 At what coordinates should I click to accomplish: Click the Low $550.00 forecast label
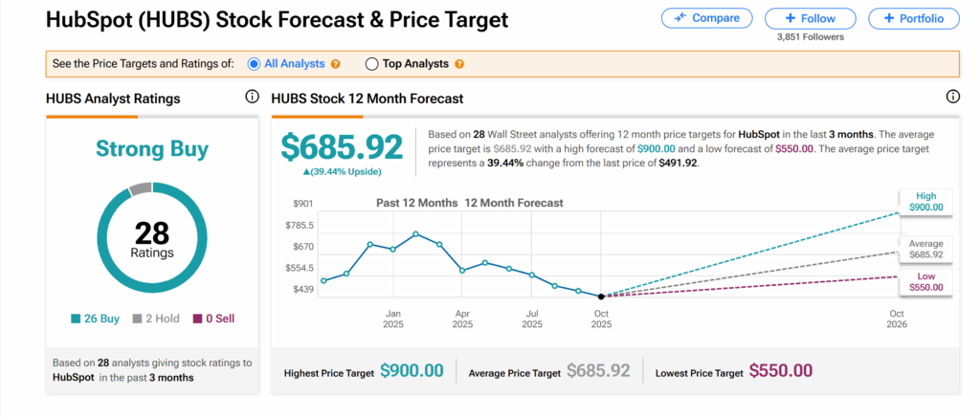925,280
